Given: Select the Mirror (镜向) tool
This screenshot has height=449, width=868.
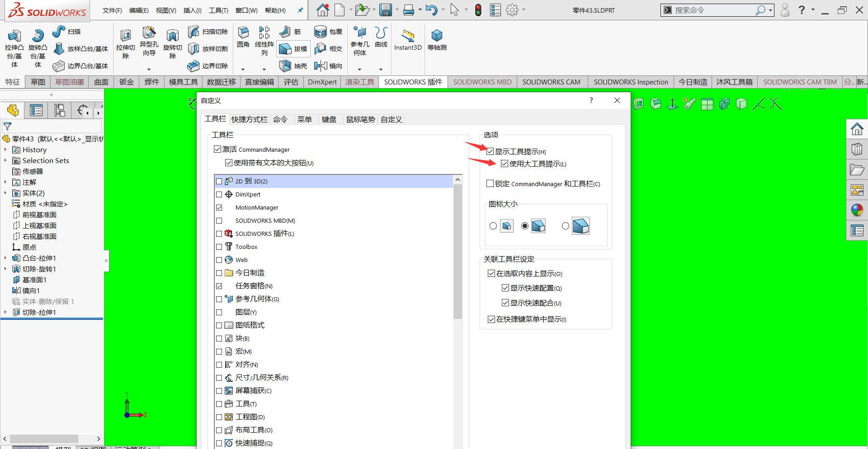Looking at the screenshot, I should coord(328,66).
